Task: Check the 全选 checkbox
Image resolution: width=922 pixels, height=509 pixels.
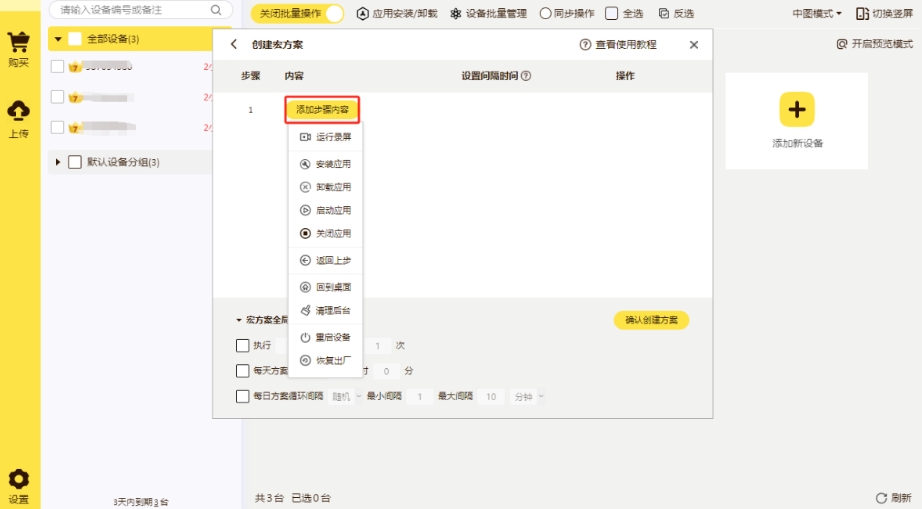Action: [612, 14]
